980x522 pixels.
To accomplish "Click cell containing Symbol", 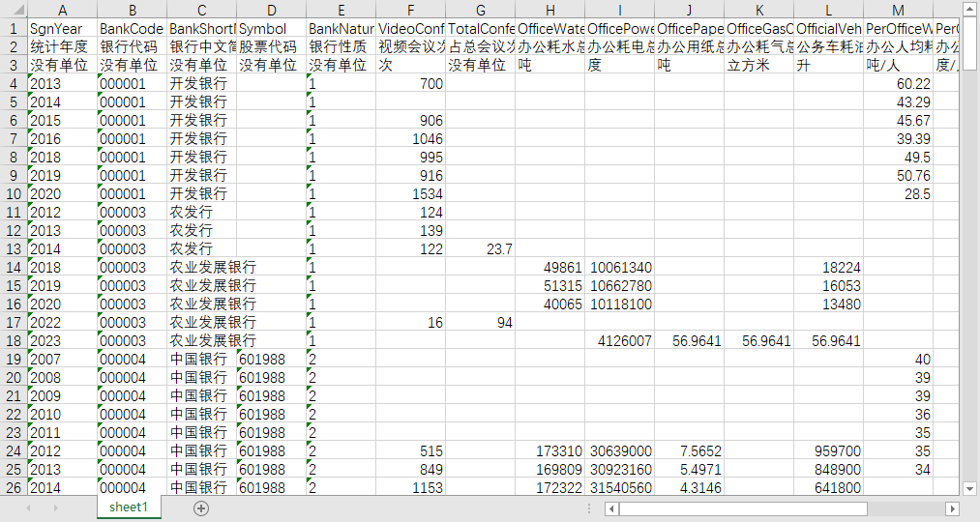I will pos(271,28).
